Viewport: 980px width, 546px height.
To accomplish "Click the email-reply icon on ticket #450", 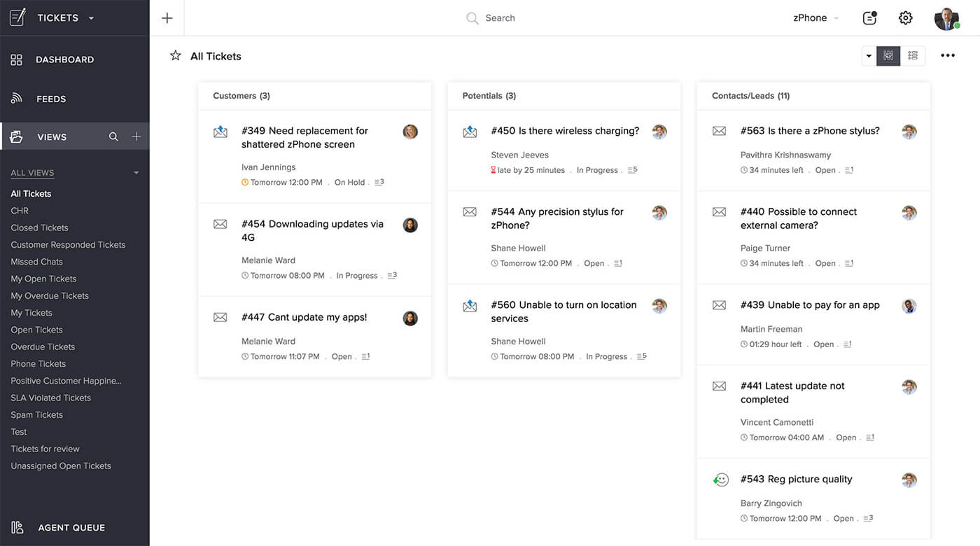I will 470,132.
